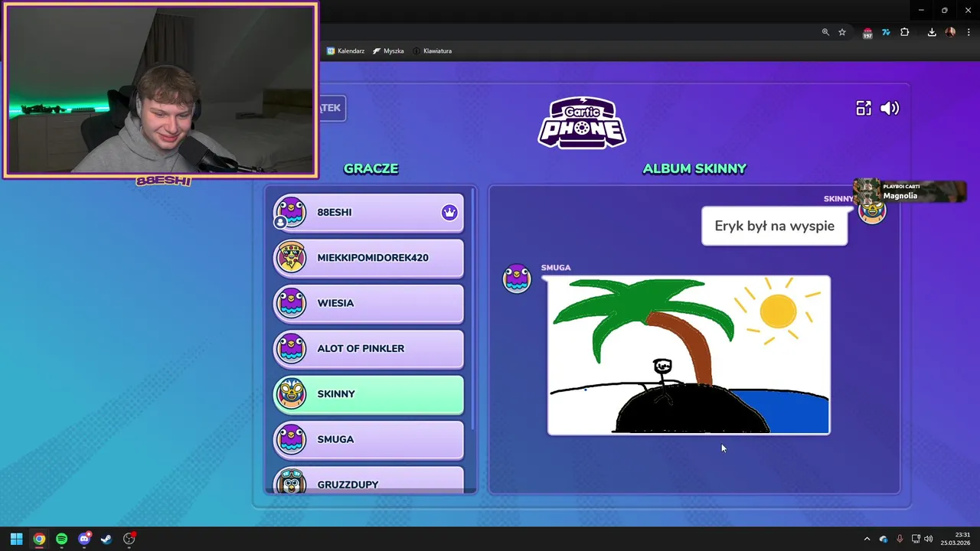Select highlighted SKINNY player row
The width and height of the screenshot is (980, 551).
[x=369, y=394]
